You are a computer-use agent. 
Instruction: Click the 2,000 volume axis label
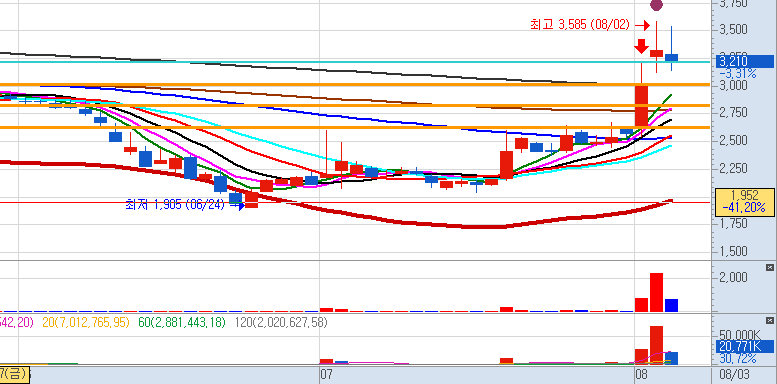pos(733,277)
